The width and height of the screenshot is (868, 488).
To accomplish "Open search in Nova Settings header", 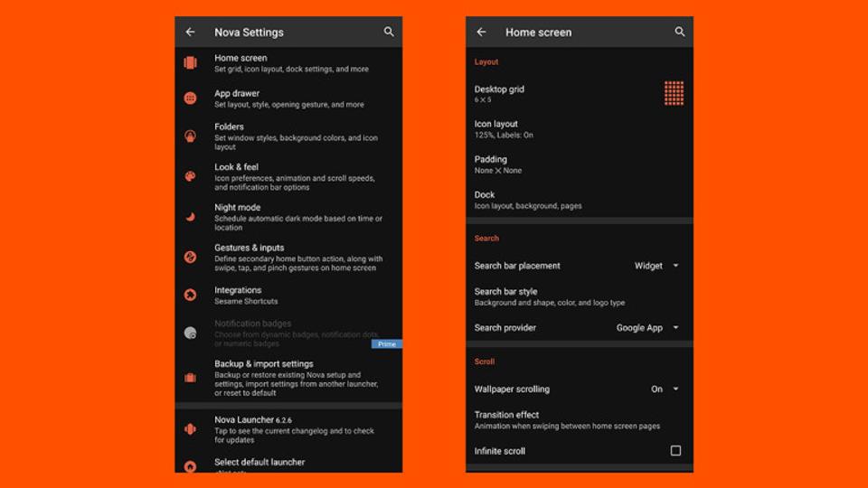I will click(x=389, y=33).
